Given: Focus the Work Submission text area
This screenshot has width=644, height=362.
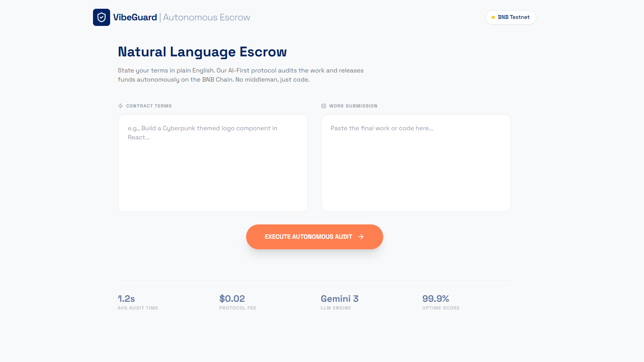Looking at the screenshot, I should (x=416, y=163).
